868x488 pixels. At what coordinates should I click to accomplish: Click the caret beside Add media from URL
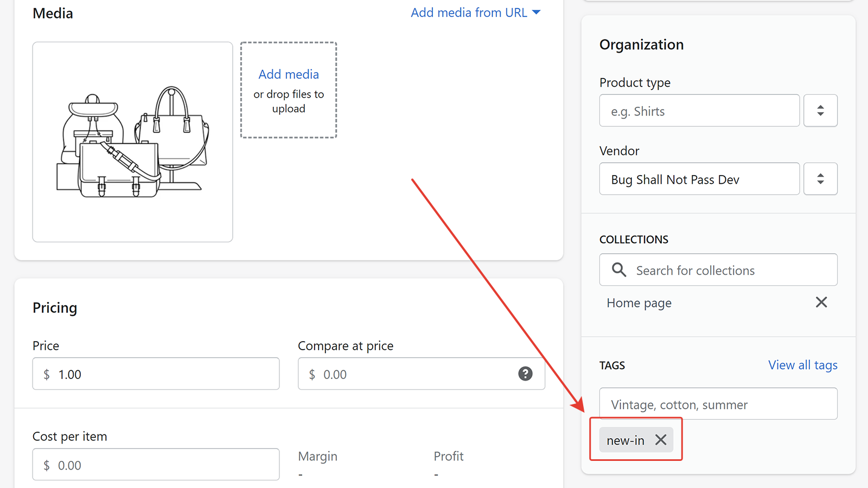click(537, 12)
